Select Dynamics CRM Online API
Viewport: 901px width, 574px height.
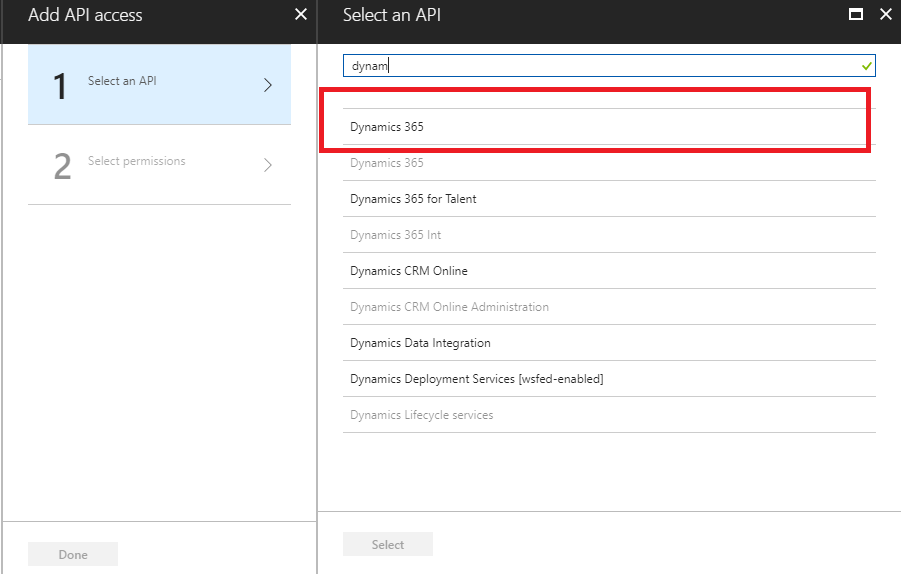tap(408, 271)
